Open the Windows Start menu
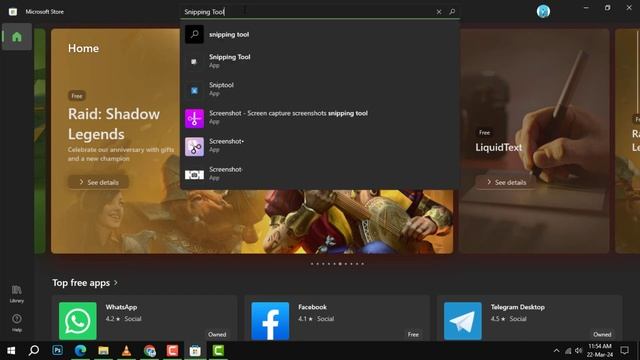This screenshot has width=640, height=360. coord(11,351)
